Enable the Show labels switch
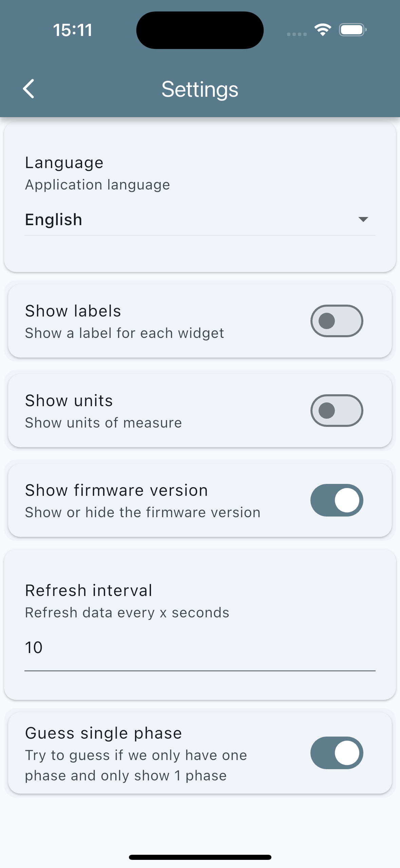 tap(337, 321)
